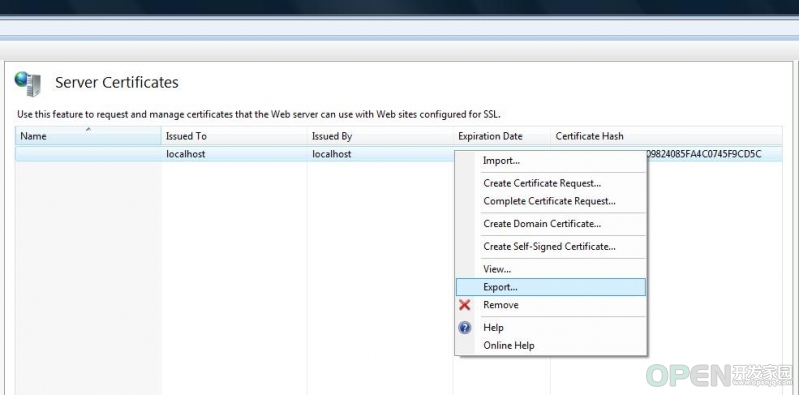Open View... from the context menu
The width and height of the screenshot is (799, 395).
[x=551, y=269]
